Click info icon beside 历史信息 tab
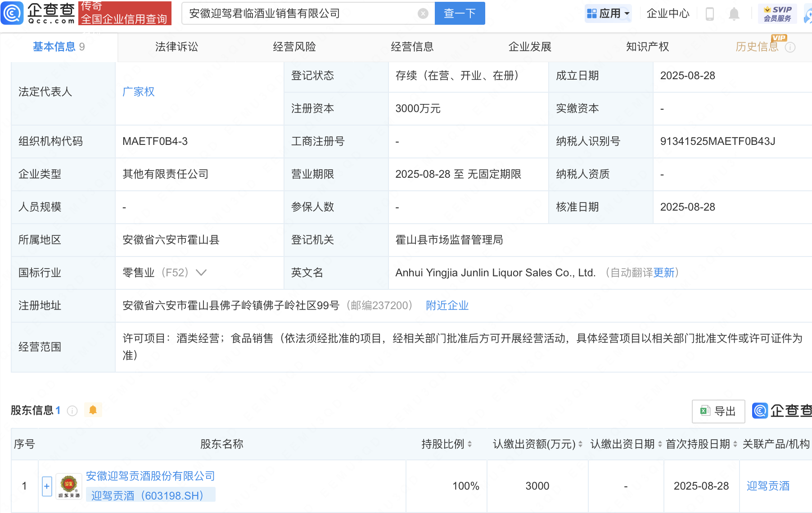 click(790, 47)
